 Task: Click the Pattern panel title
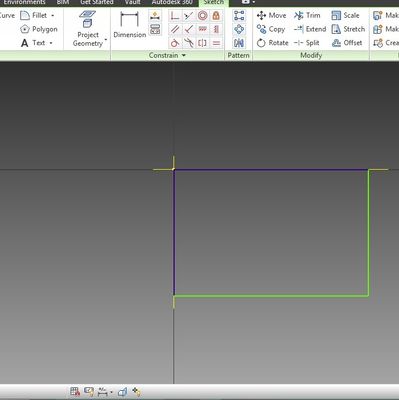238,55
